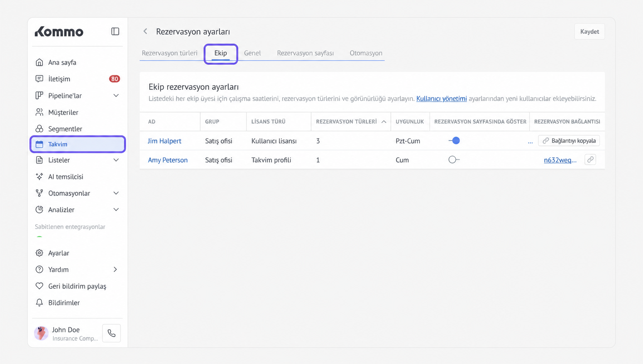Click the Müşteriler people icon
This screenshot has width=643, height=364.
click(x=39, y=112)
